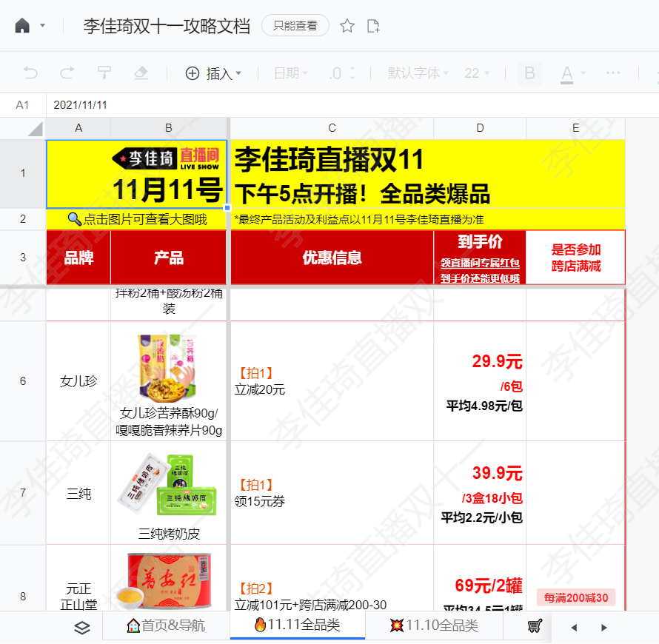Click the 三纯烤奶皮 product image

[x=169, y=485]
